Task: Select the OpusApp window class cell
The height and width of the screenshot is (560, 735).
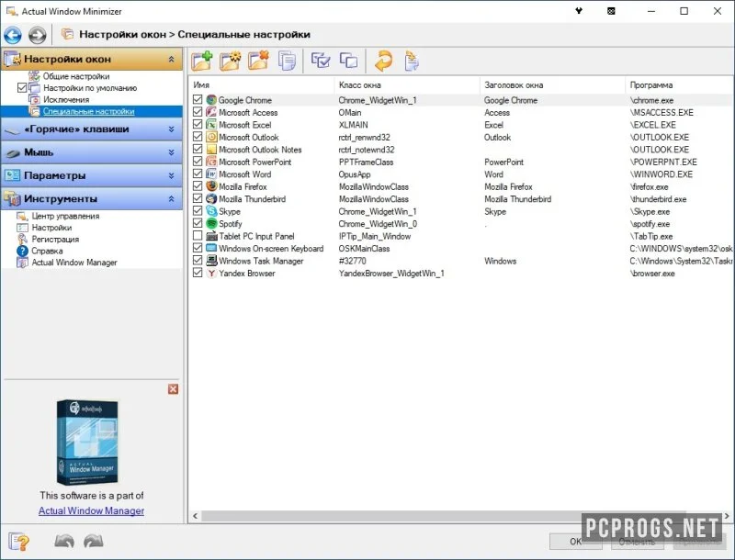Action: coord(355,174)
